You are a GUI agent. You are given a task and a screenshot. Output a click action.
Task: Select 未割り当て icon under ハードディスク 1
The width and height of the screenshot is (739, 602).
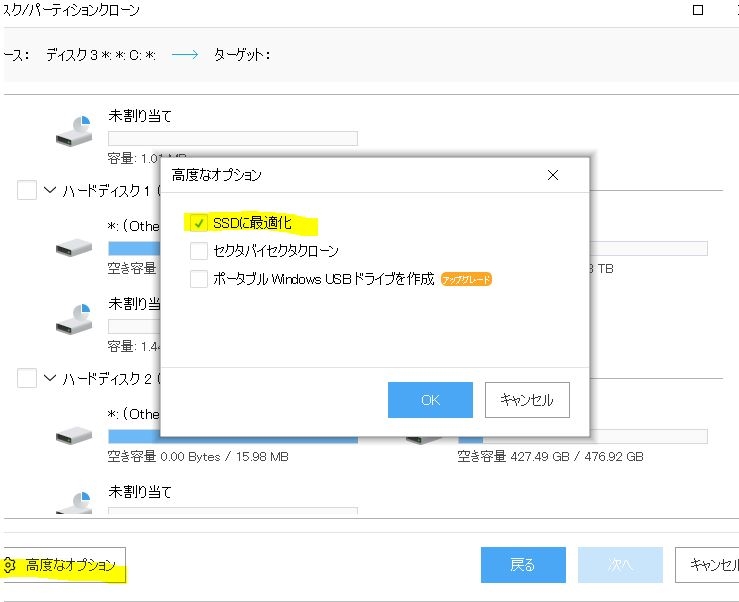pos(74,319)
